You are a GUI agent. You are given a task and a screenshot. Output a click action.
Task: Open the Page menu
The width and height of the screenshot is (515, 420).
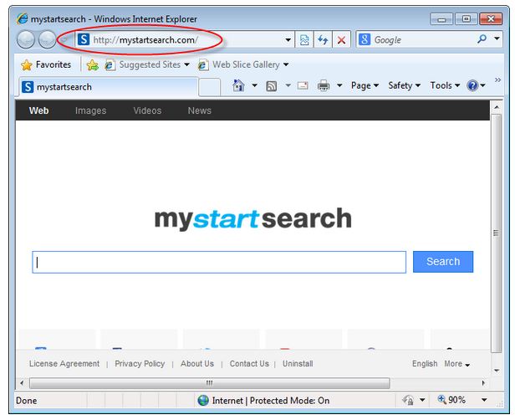coord(365,86)
